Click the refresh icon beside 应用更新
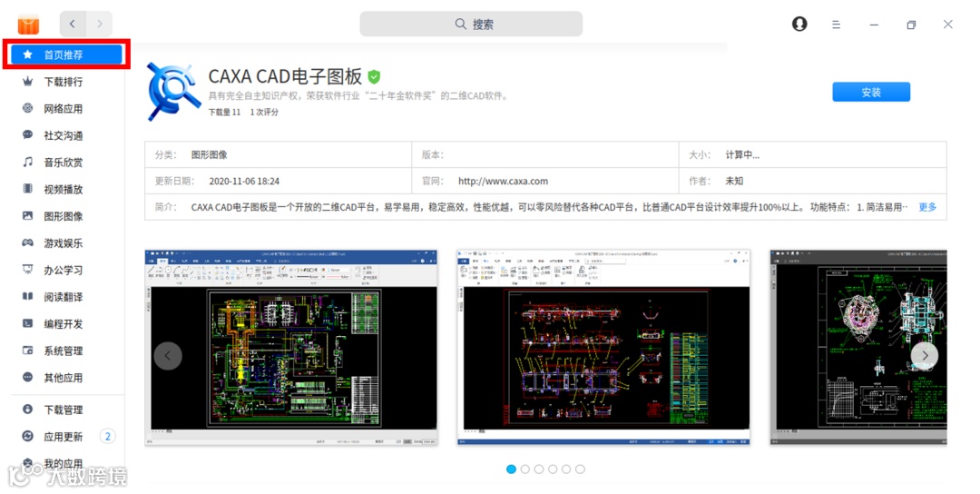The image size is (980, 494). [27, 437]
